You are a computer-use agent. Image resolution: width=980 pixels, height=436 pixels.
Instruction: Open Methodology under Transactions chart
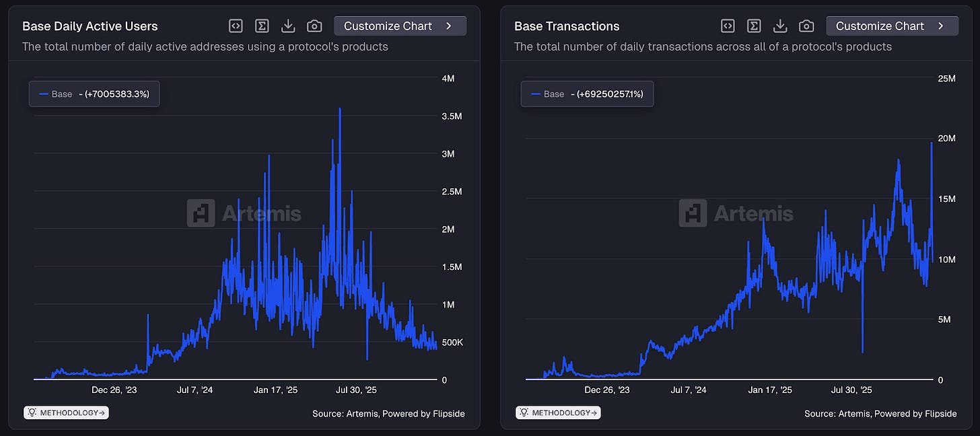tap(558, 412)
